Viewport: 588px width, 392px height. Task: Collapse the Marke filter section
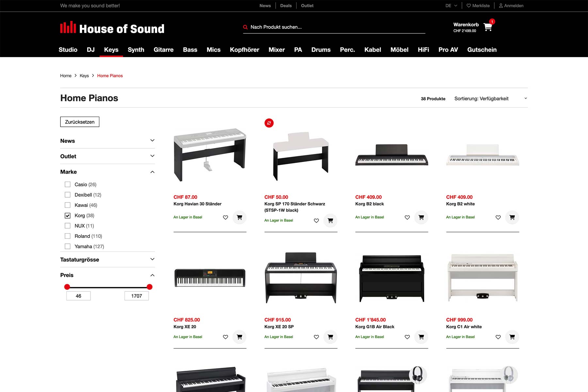point(107,172)
